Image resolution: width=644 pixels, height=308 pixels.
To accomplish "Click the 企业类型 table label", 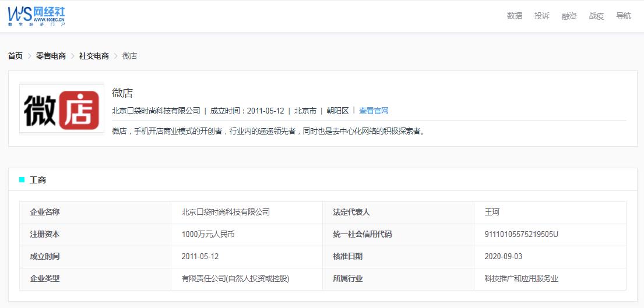I will pos(45,279).
